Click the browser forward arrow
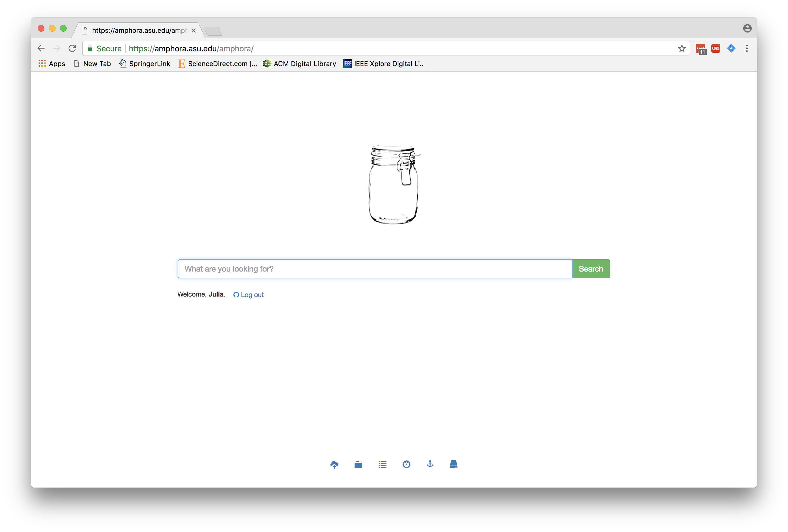This screenshot has height=532, width=788. pos(57,49)
